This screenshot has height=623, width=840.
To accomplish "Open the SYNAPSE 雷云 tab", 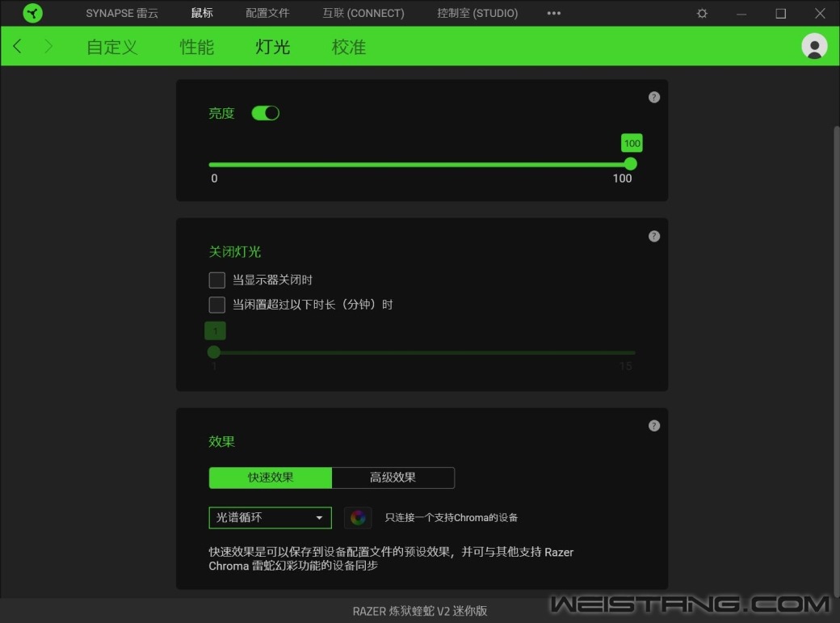I will click(122, 13).
